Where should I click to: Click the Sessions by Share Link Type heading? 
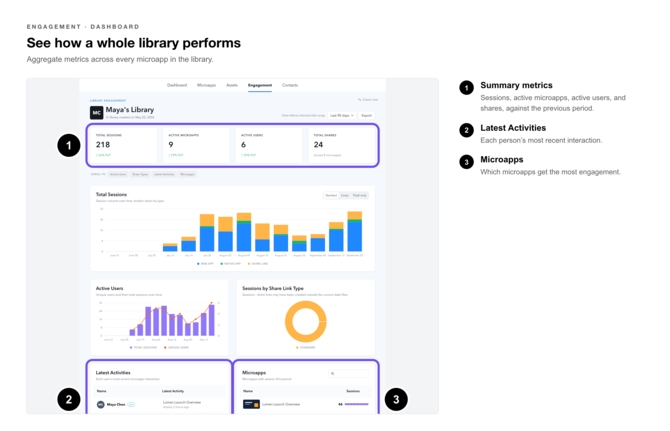coord(273,288)
